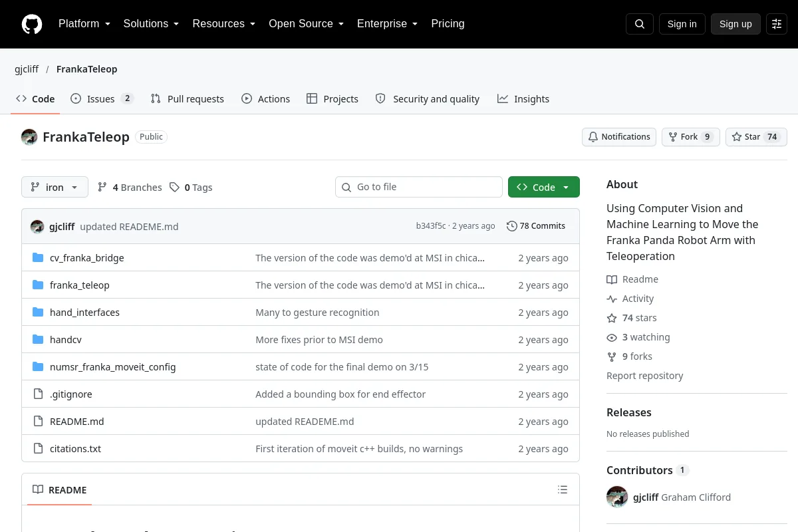Click the Notifications button

619,137
